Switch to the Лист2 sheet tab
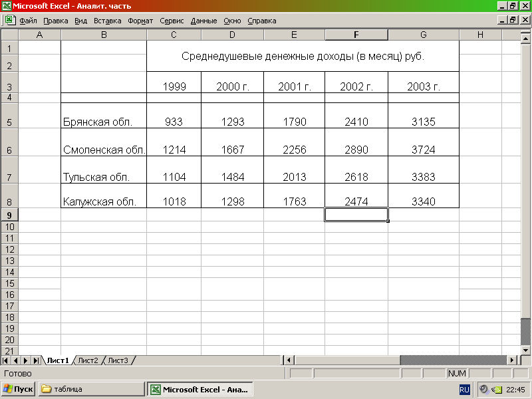 (x=88, y=360)
